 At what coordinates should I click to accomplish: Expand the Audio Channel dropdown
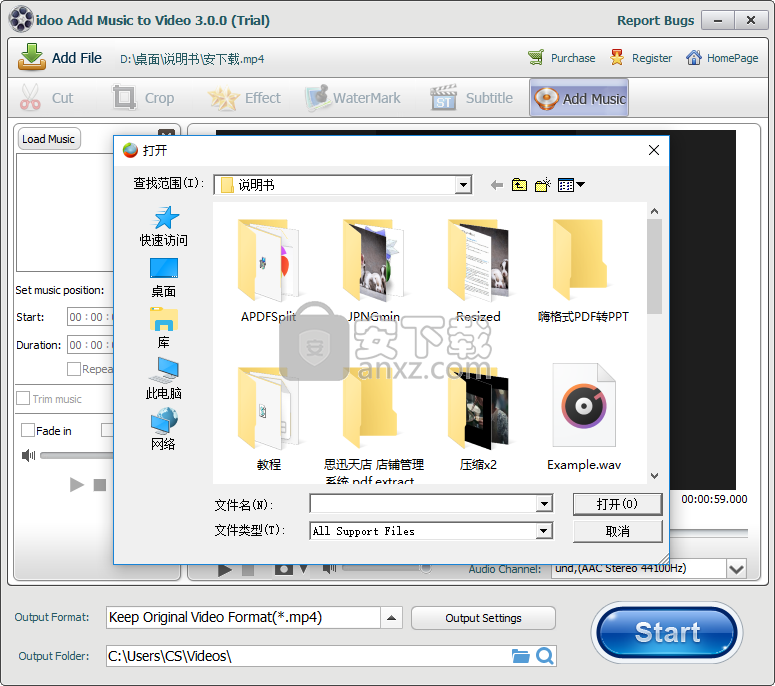[736, 569]
